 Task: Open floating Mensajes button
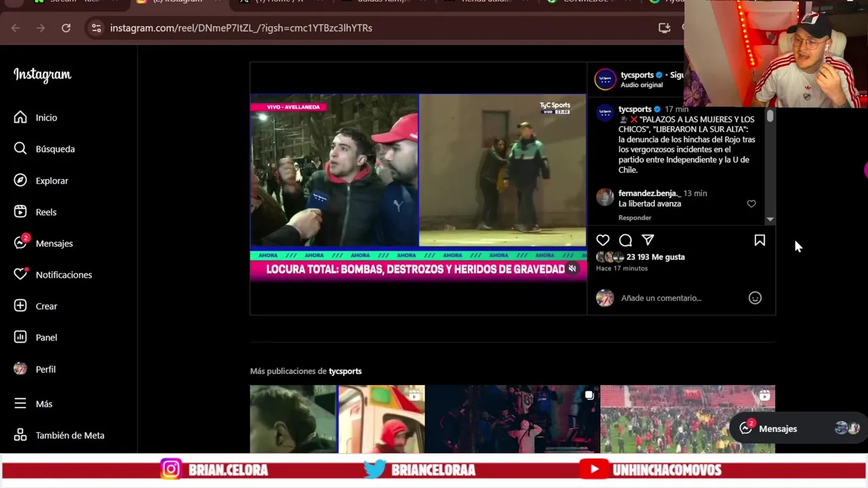[799, 428]
